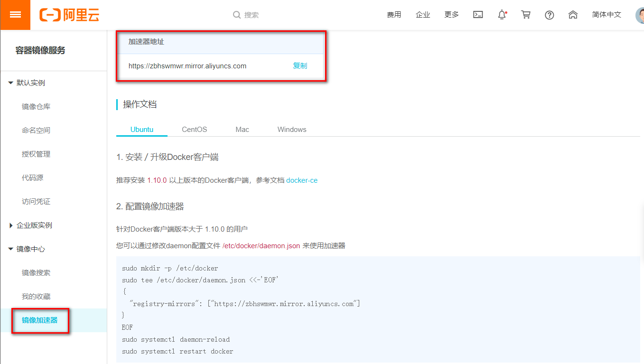Viewport: 644px width, 364px height.
Task: Click the registry-mirrors code line
Action: (244, 304)
